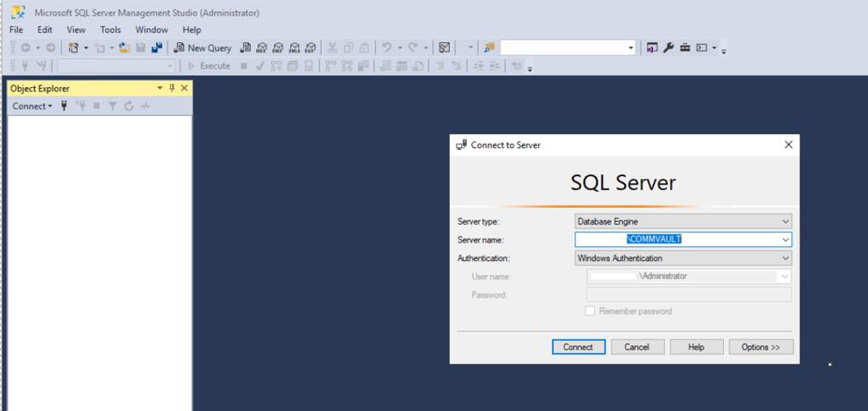Click the Disconnect plug icon in Object Explorer

pyautogui.click(x=80, y=106)
